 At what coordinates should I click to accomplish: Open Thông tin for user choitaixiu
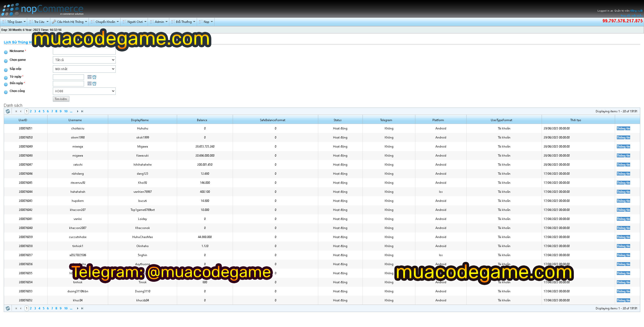coord(623,128)
